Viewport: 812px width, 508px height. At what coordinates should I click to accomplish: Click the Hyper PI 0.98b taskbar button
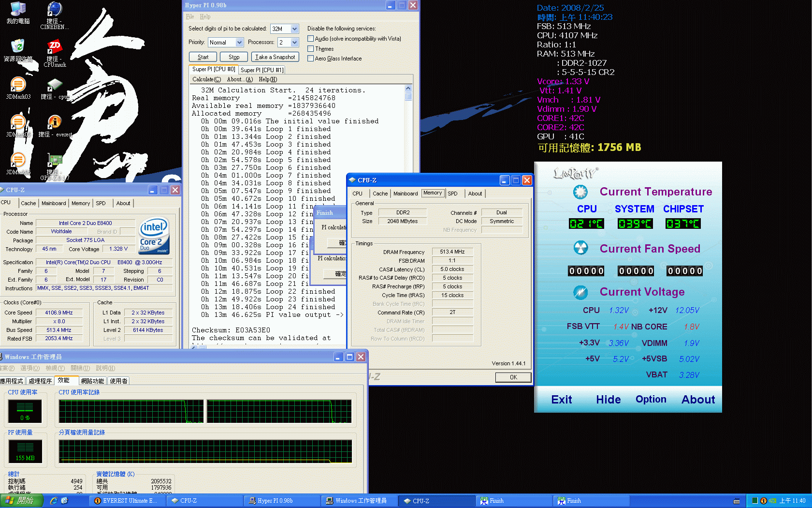point(282,501)
